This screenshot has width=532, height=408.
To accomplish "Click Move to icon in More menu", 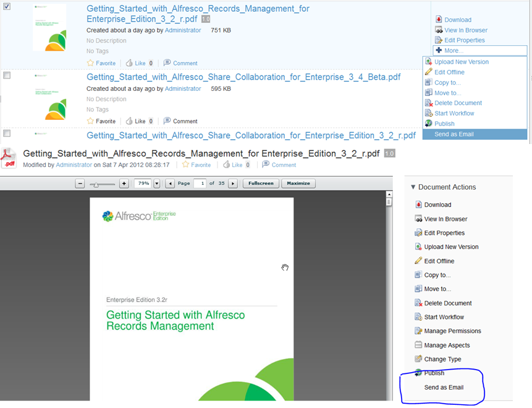I will point(429,92).
